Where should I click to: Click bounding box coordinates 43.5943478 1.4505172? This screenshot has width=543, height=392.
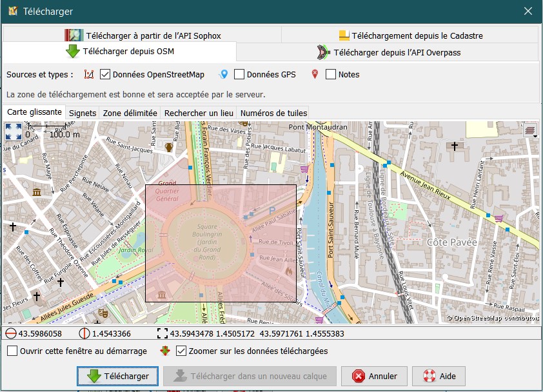point(212,334)
